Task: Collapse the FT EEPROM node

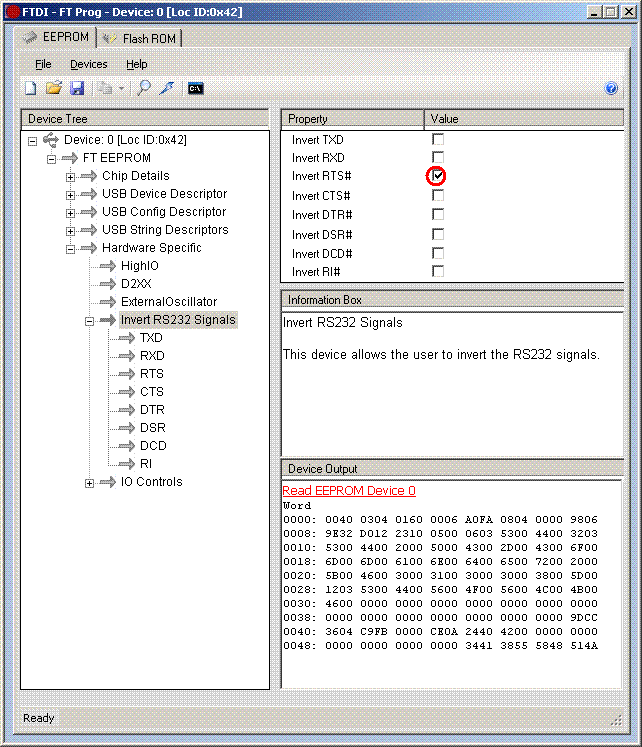Action: (x=51, y=159)
